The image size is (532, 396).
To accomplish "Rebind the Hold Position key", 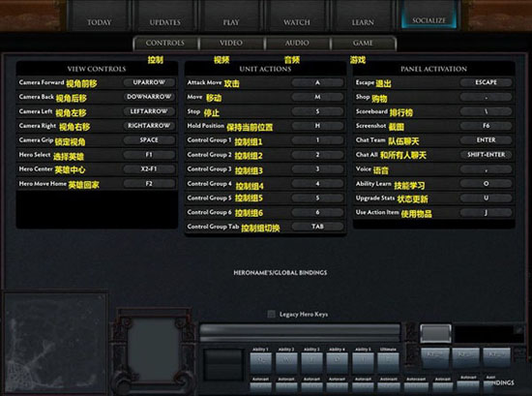I will pos(317,126).
